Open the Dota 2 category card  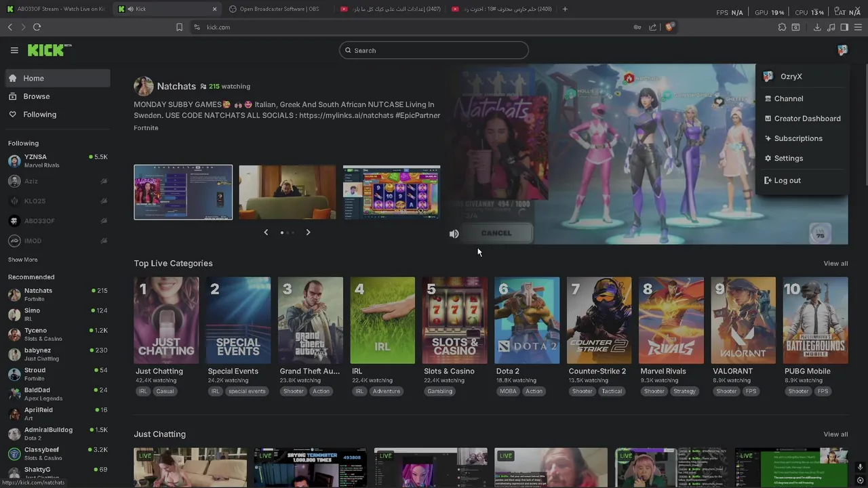pos(527,321)
